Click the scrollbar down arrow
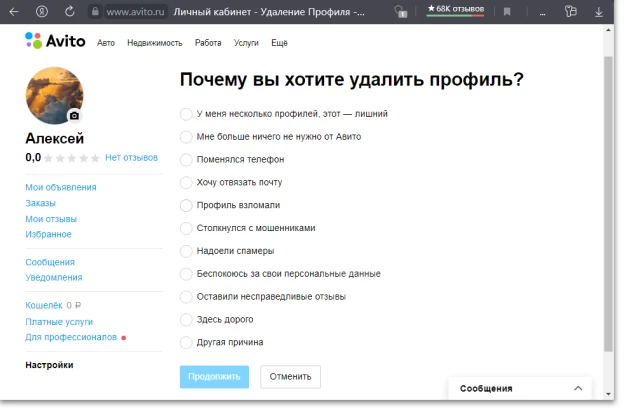The height and width of the screenshot is (410, 624). pyautogui.click(x=608, y=394)
